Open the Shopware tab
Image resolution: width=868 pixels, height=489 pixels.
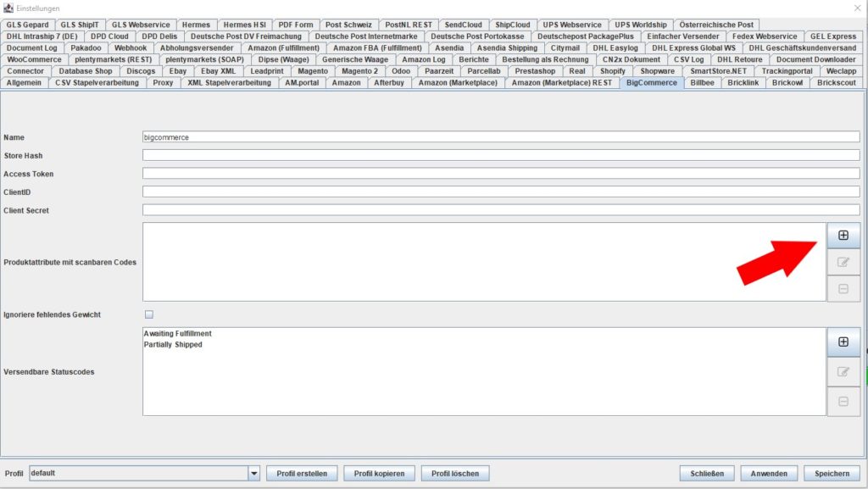coord(657,71)
